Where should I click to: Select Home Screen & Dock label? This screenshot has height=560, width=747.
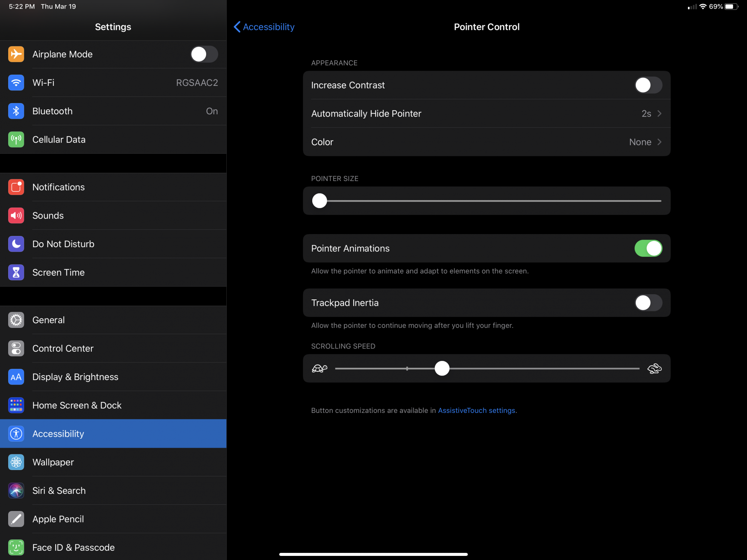(77, 405)
